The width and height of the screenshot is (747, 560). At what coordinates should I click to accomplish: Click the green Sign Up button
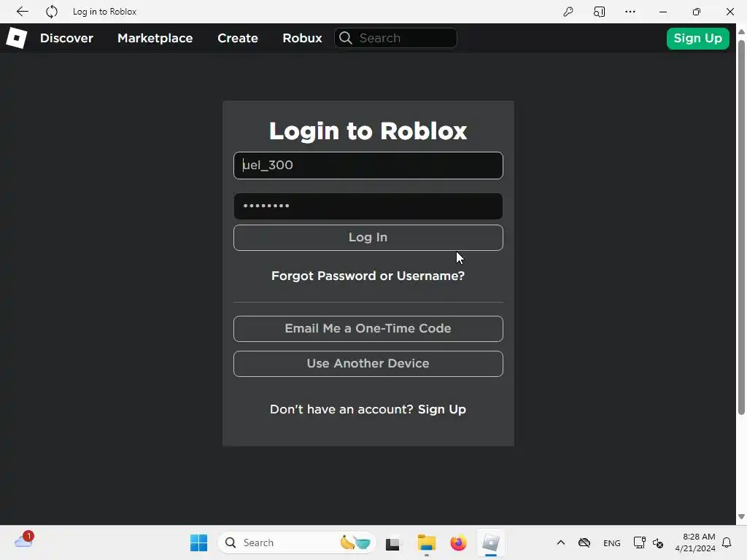click(697, 38)
